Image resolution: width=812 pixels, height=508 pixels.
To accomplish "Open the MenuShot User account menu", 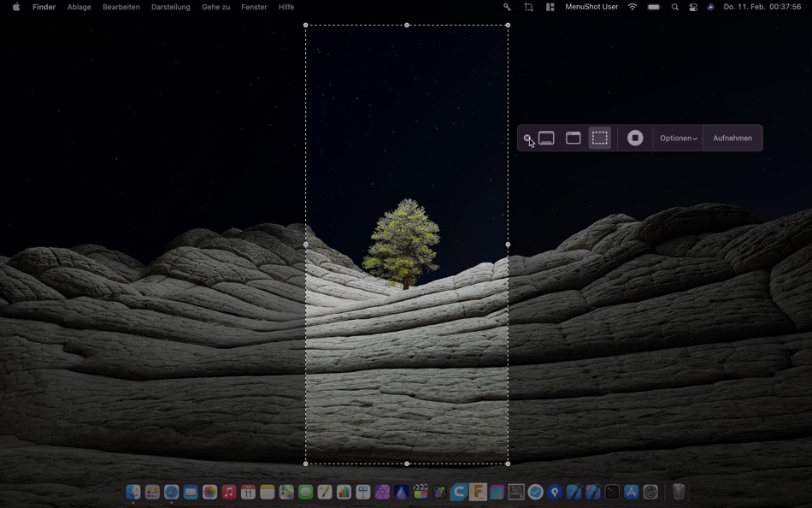I will (591, 7).
